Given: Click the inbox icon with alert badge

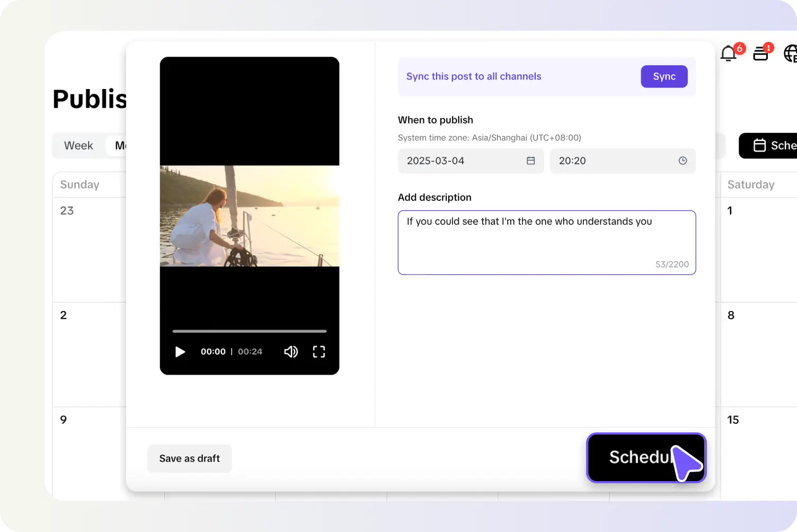Looking at the screenshot, I should click(x=760, y=54).
